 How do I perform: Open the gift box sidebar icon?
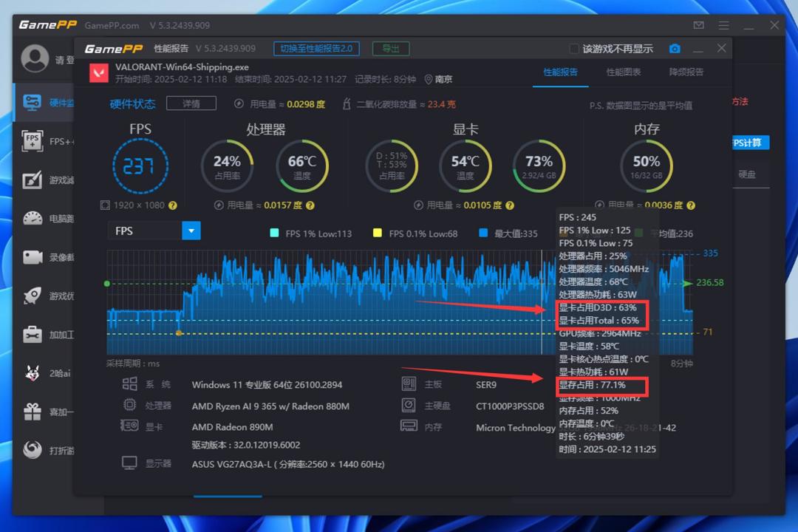(x=33, y=412)
